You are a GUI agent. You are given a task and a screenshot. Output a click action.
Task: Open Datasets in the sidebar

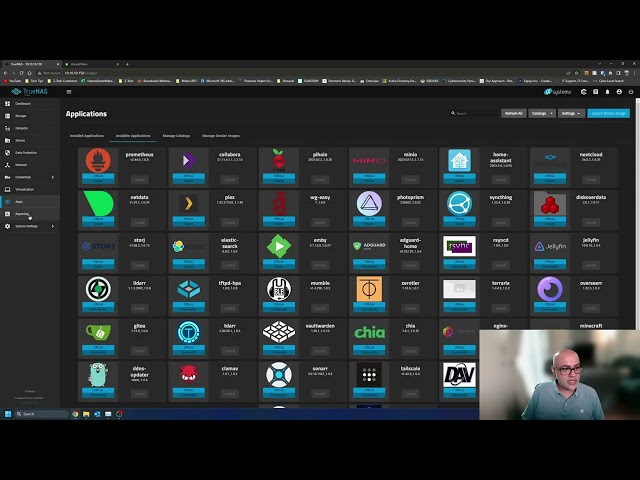30,128
